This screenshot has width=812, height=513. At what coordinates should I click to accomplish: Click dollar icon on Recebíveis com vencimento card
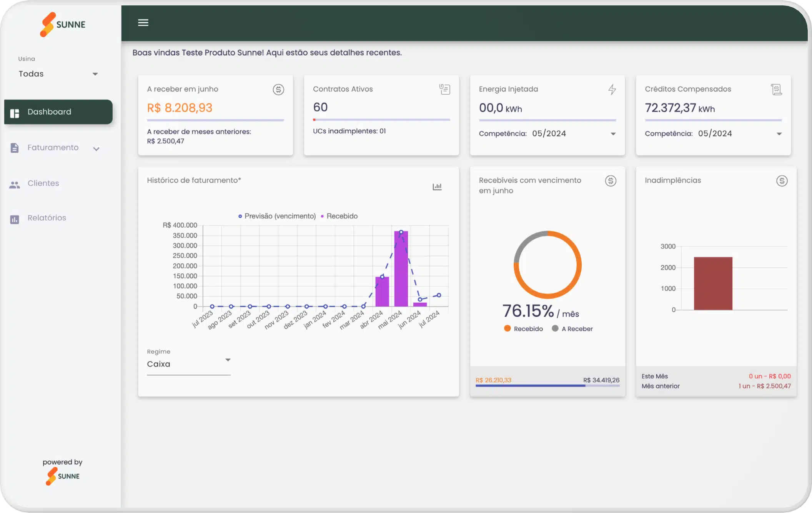(x=611, y=181)
